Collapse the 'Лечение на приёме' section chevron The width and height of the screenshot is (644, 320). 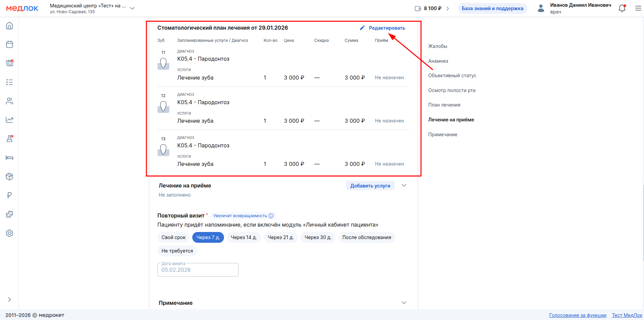coord(404,185)
